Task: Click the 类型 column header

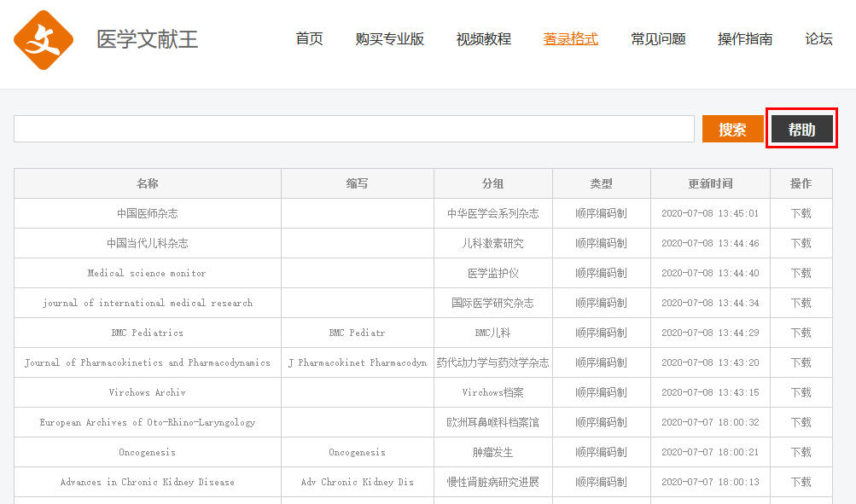Action: [601, 183]
